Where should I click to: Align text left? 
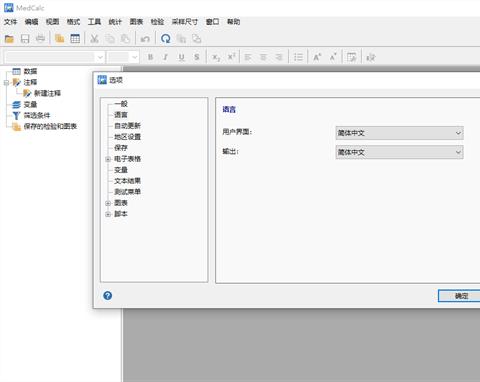tap(248, 57)
